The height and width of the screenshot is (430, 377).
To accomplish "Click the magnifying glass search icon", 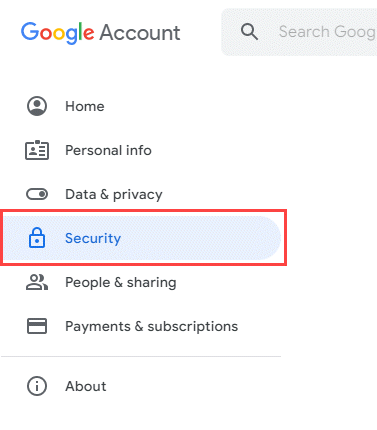I will point(249,32).
